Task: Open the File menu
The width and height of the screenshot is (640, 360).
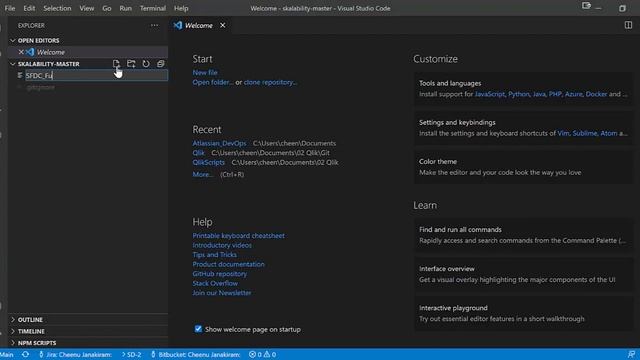Action: (10, 8)
